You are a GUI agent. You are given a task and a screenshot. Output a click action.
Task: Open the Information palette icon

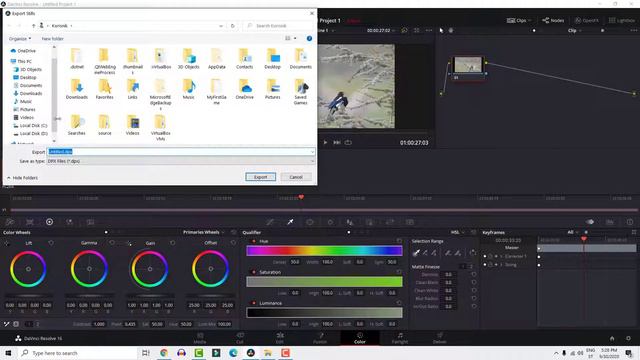(x=630, y=222)
